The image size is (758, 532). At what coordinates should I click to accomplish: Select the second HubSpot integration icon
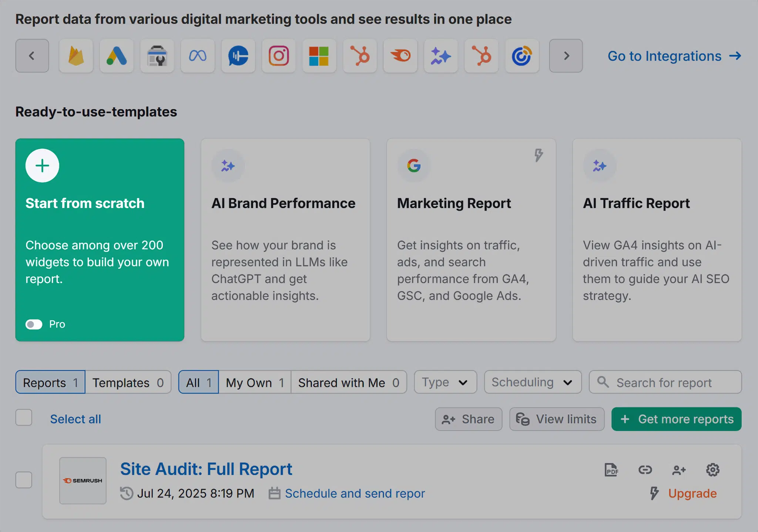tap(482, 56)
